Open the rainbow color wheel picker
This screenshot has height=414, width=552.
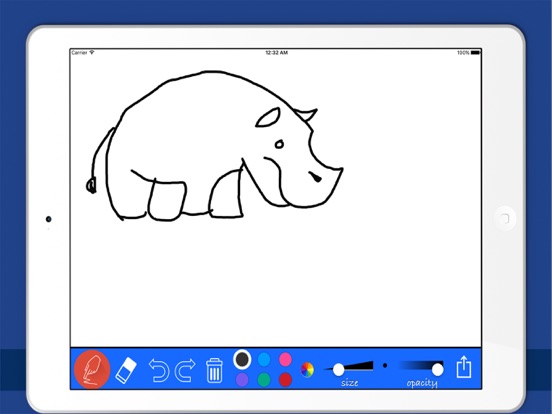[x=307, y=370]
